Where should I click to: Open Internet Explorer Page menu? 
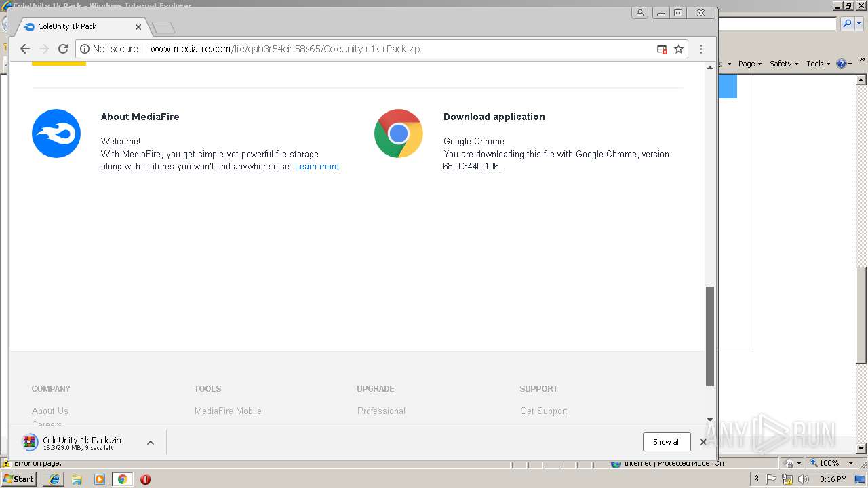750,64
